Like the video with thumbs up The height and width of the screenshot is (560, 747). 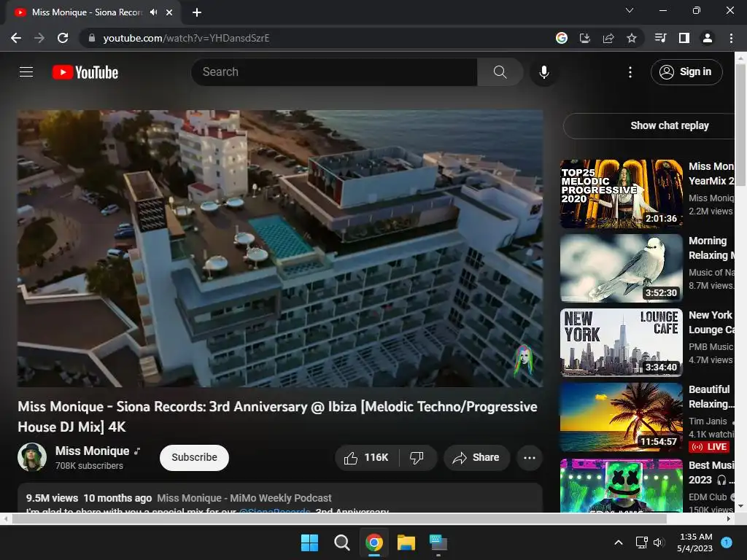point(366,458)
